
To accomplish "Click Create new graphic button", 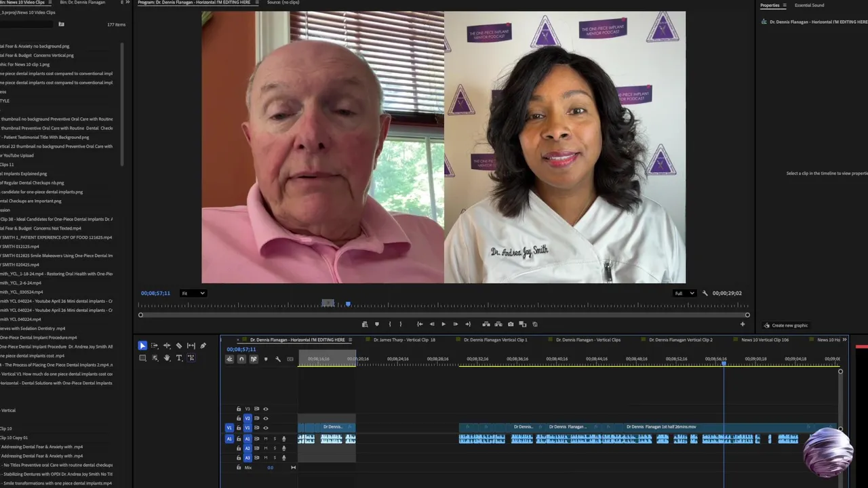I will (x=787, y=325).
